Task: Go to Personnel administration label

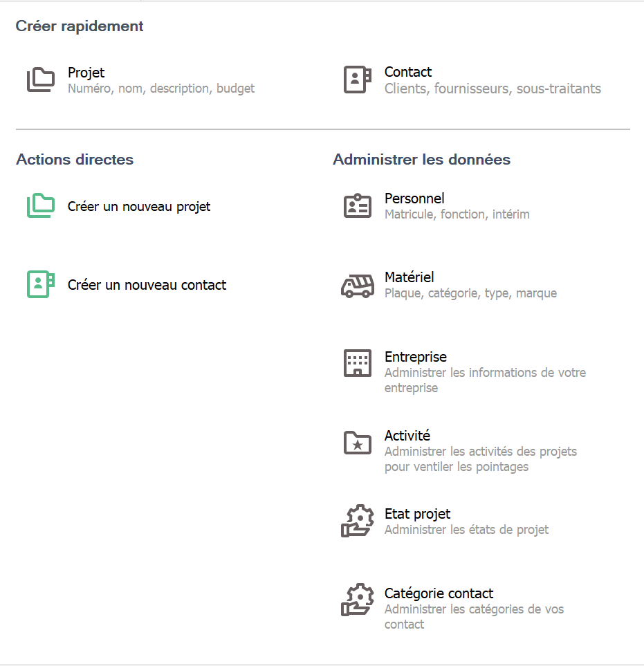Action: click(414, 198)
